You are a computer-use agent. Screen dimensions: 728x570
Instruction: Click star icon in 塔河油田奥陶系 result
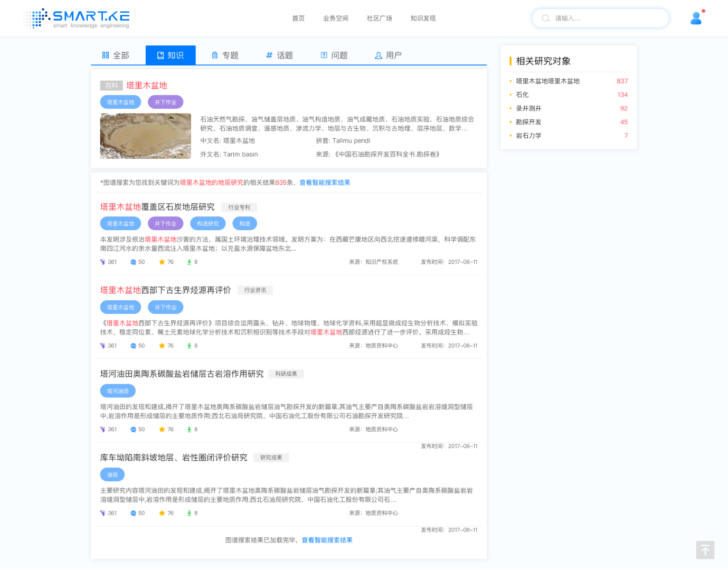tap(162, 430)
